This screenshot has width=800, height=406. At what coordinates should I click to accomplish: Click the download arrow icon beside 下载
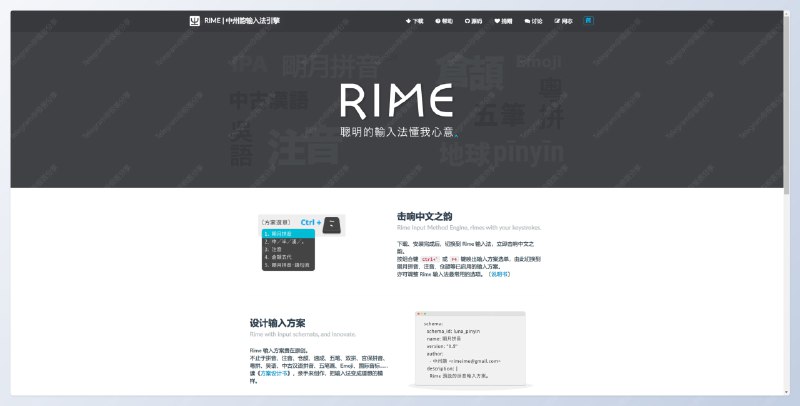point(408,20)
